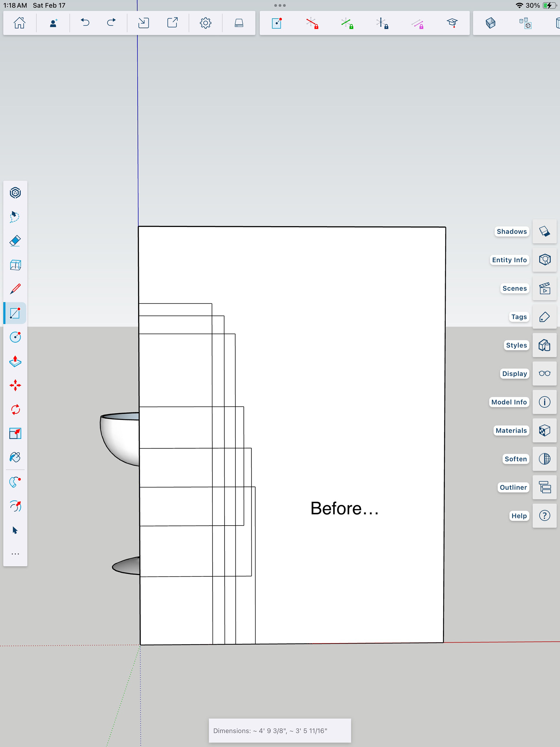This screenshot has height=747, width=560.
Task: Select the Scale tool
Action: tap(15, 433)
